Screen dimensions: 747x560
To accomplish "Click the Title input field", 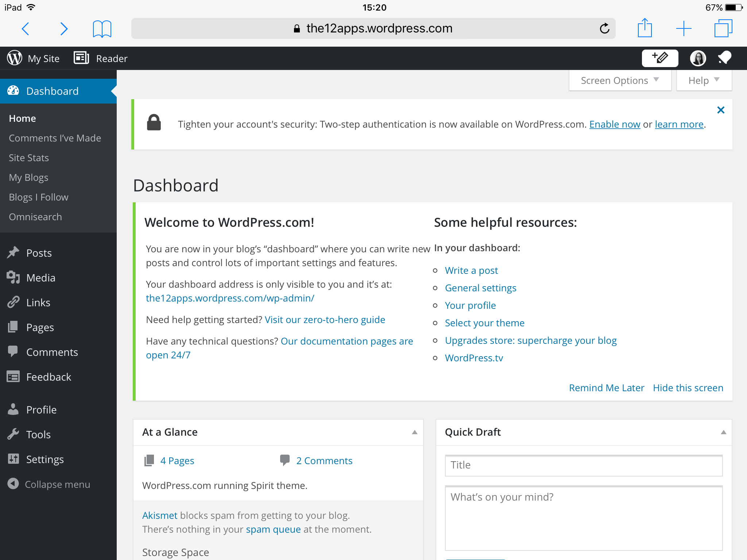I will point(584,465).
